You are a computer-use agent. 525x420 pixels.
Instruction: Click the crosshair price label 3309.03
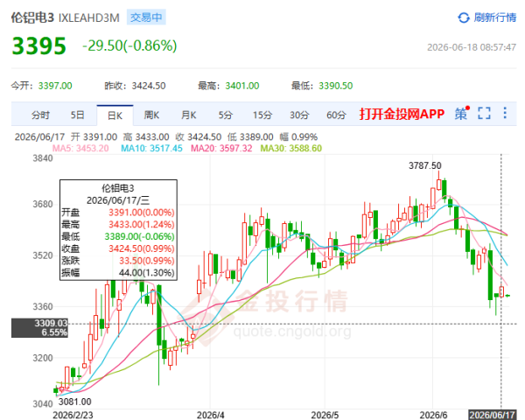(x=51, y=323)
